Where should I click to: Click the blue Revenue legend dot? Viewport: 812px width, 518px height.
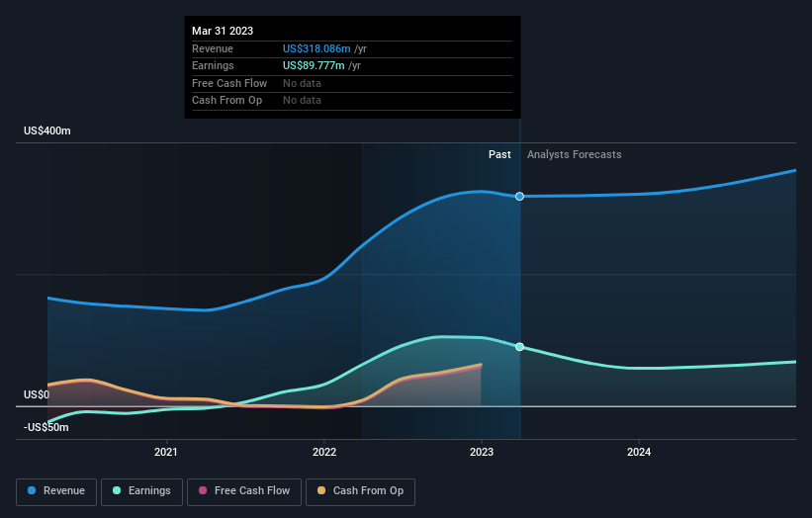(x=32, y=490)
